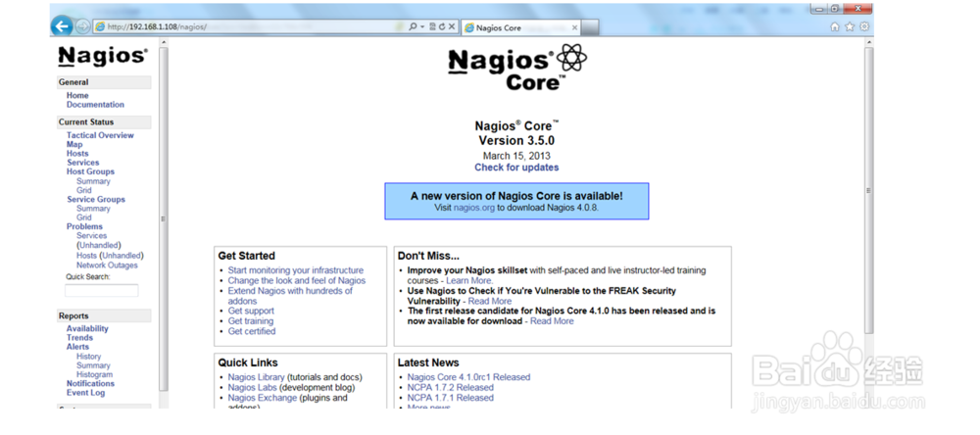Open the Nagios Exchange quick link

(263, 398)
